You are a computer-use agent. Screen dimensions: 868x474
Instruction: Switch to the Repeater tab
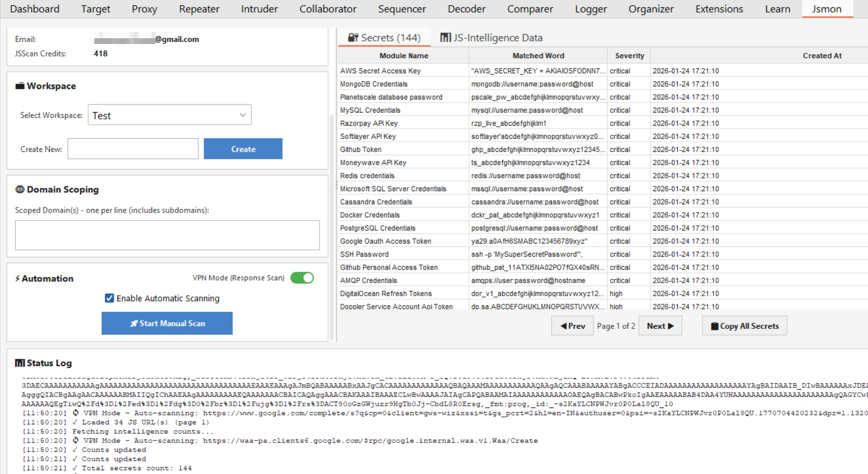(x=199, y=9)
